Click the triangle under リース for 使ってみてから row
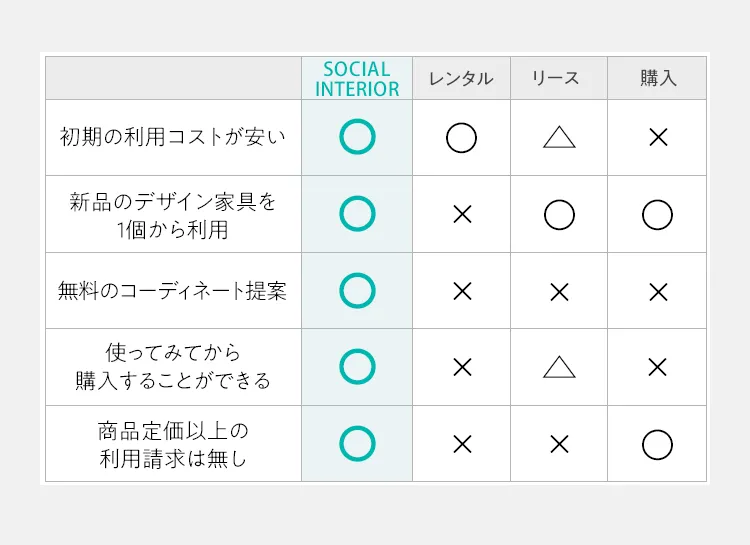The image size is (750, 545). click(x=559, y=367)
